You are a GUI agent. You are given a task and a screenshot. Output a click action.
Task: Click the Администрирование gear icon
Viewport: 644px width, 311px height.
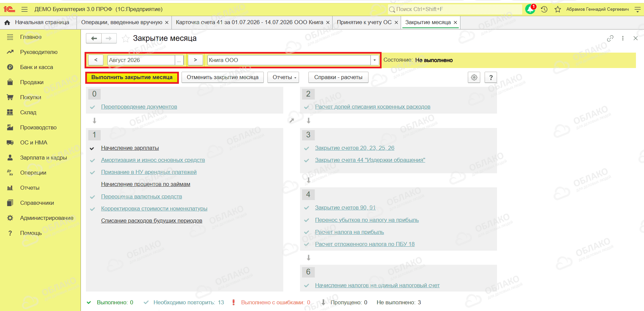[10, 218]
